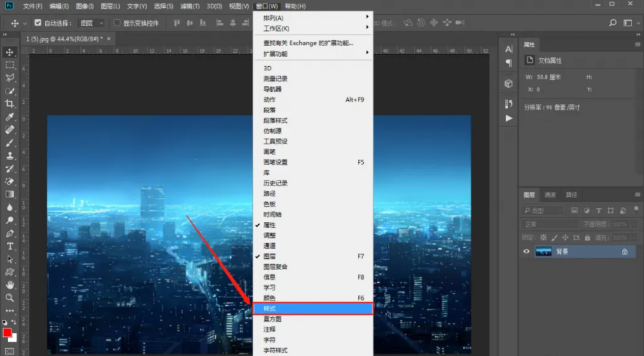Screen dimensions: 644x356
Task: Toggle lock transparent pixels in Layers panel
Action: (x=544, y=237)
